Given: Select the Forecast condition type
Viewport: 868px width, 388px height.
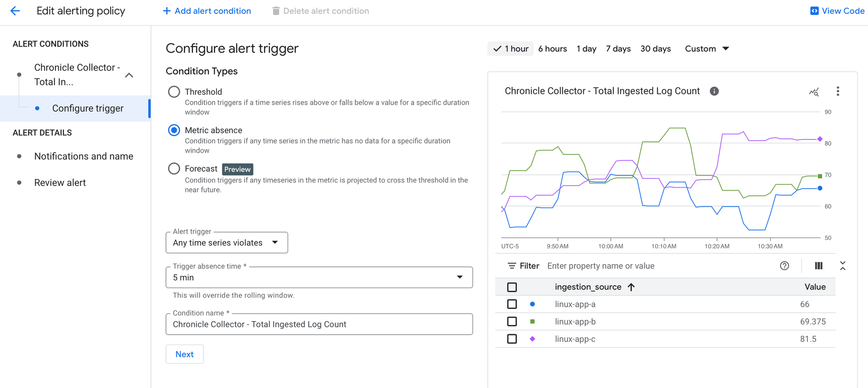Looking at the screenshot, I should [174, 168].
